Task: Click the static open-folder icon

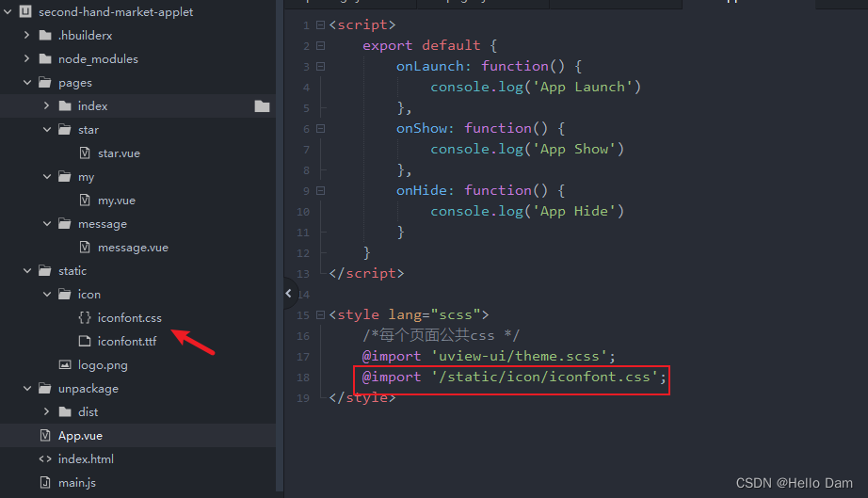Action: tap(45, 270)
